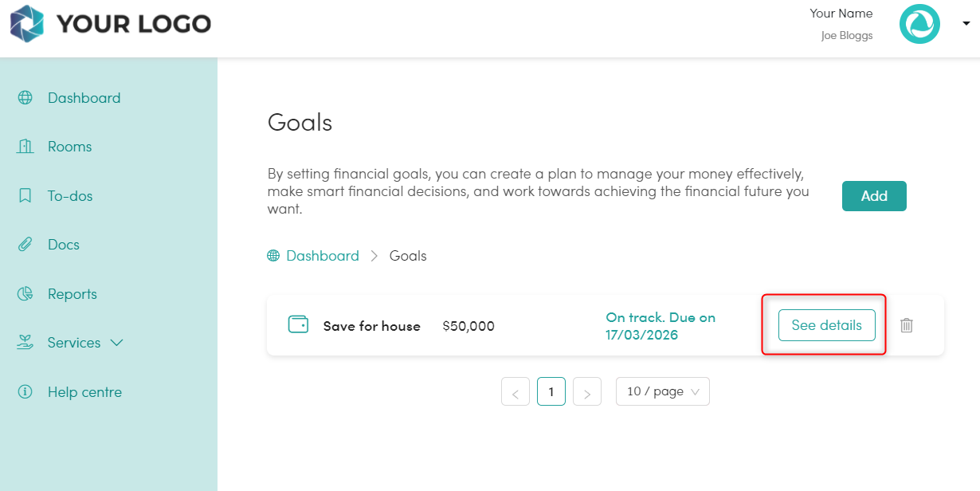This screenshot has width=980, height=491.
Task: Click the Docs paperclip icon
Action: [25, 245]
